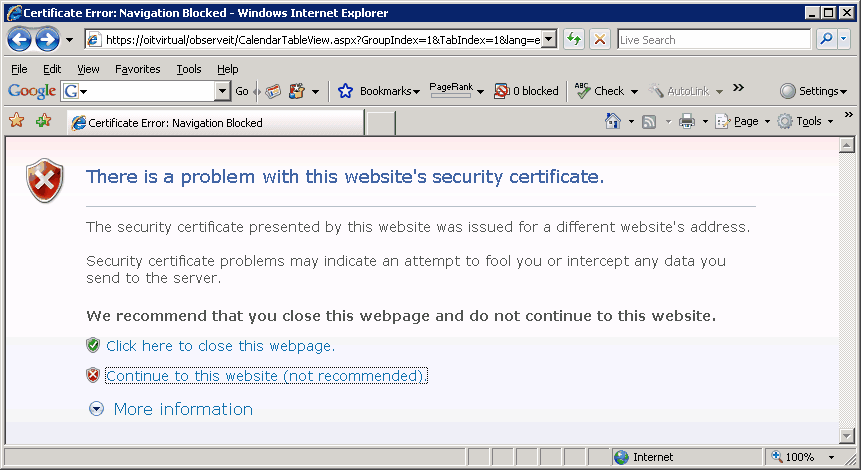Click the Print icon in command bar
Image resolution: width=861 pixels, height=470 pixels.
point(687,122)
